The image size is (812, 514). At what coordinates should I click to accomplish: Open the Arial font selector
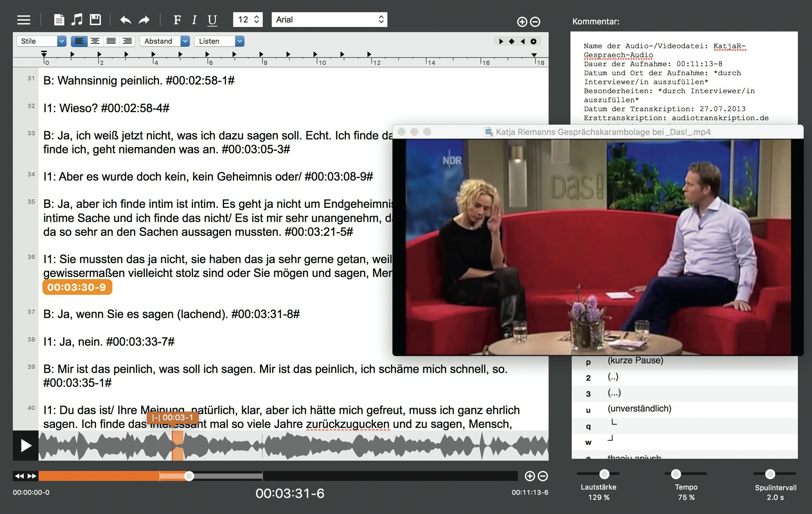point(329,20)
